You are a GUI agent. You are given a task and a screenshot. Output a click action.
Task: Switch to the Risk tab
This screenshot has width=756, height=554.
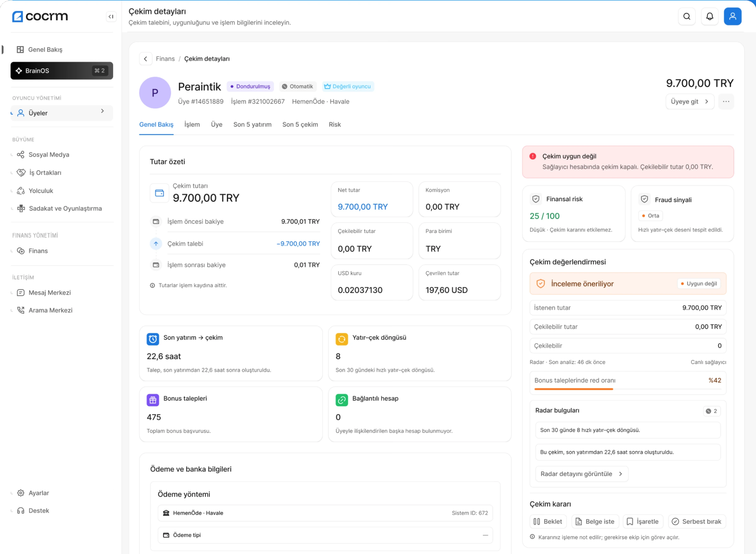pyautogui.click(x=335, y=124)
